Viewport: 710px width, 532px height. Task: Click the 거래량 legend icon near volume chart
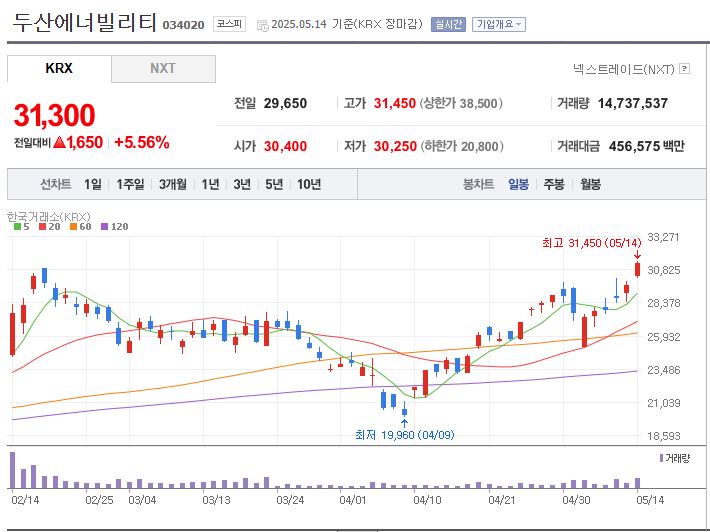(x=662, y=457)
